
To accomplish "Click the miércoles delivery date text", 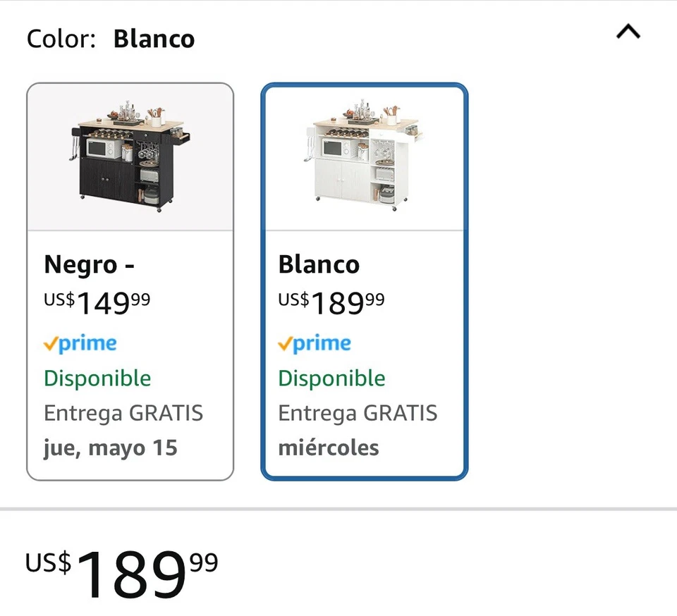I will coord(329,447).
